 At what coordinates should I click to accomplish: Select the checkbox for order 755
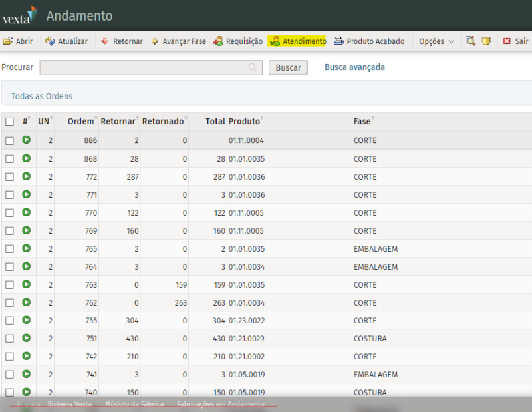point(9,321)
